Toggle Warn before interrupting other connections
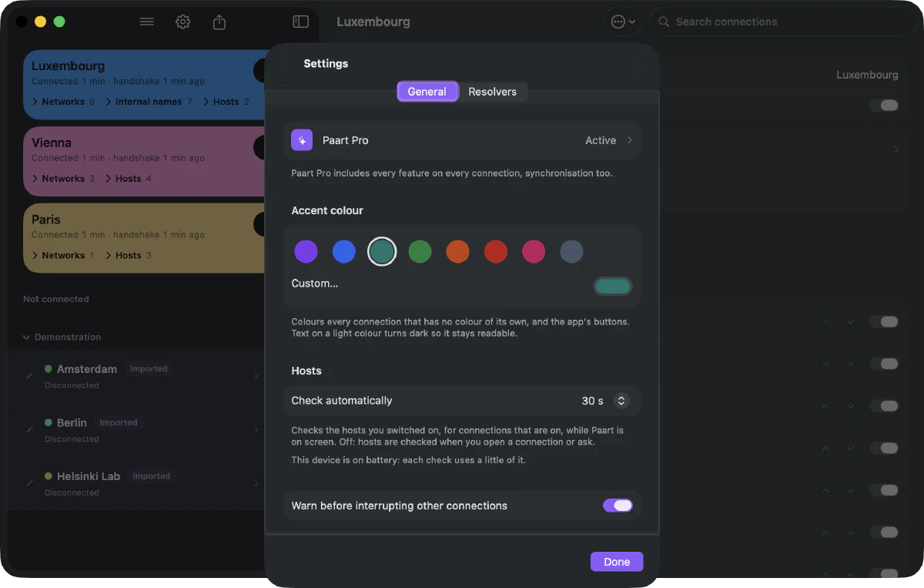This screenshot has height=588, width=924. 618,506
